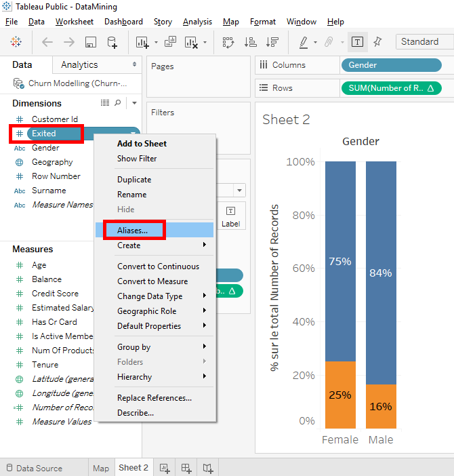Select the Gender pill on Columns shelf
This screenshot has height=476, width=454.
pos(391,65)
